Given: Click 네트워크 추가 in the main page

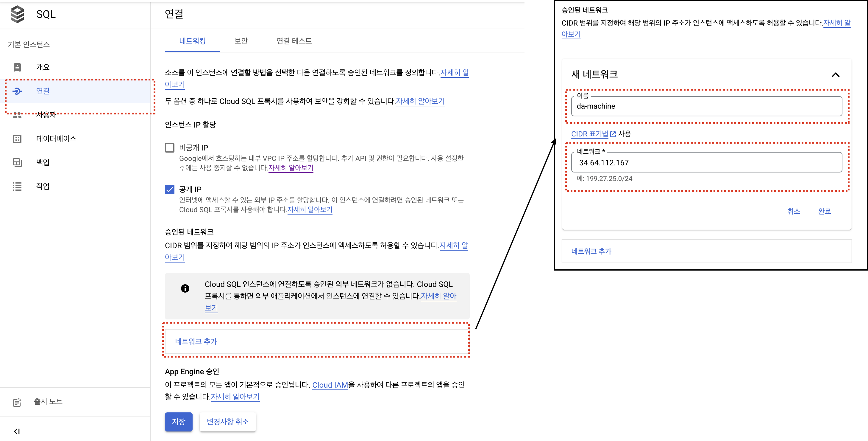Looking at the screenshot, I should pyautogui.click(x=317, y=341).
